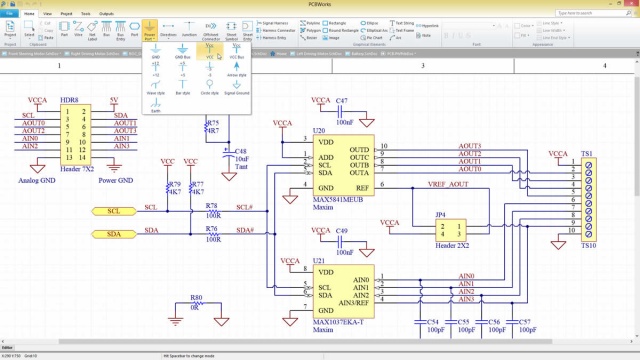Open the Directives dropdown

(168, 30)
